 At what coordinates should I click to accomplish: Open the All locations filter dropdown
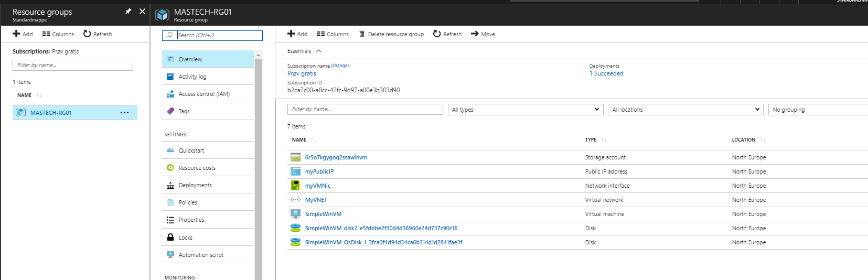685,110
